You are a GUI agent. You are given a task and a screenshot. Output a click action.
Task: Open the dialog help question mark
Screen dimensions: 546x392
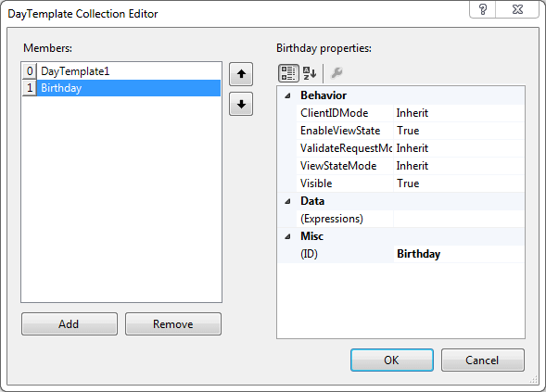[x=483, y=9]
